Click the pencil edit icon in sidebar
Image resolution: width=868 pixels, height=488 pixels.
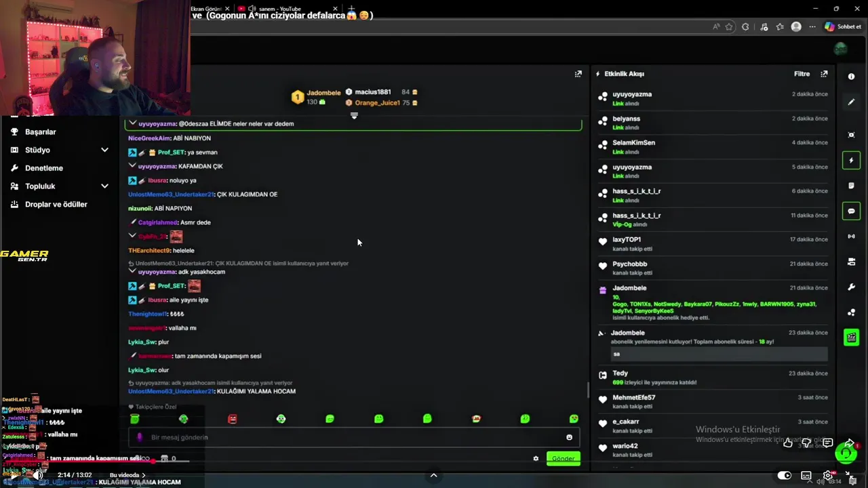pyautogui.click(x=851, y=102)
